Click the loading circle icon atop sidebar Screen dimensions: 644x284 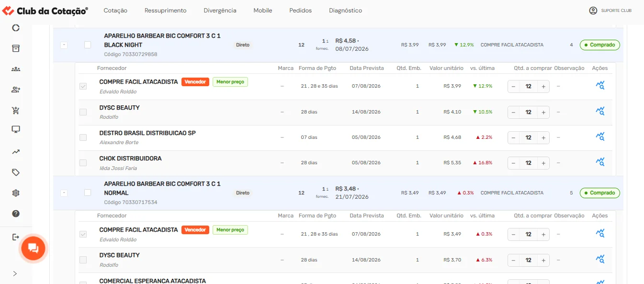click(16, 28)
